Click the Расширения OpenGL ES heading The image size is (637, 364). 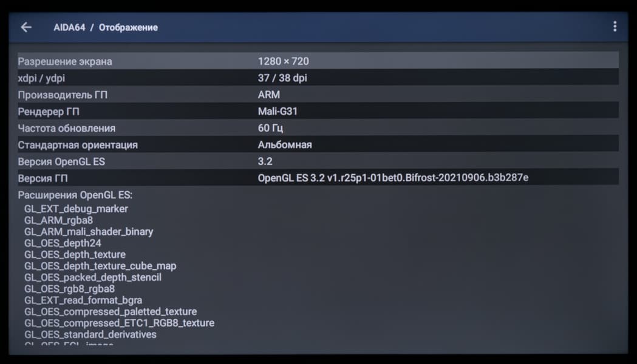pyautogui.click(x=75, y=195)
